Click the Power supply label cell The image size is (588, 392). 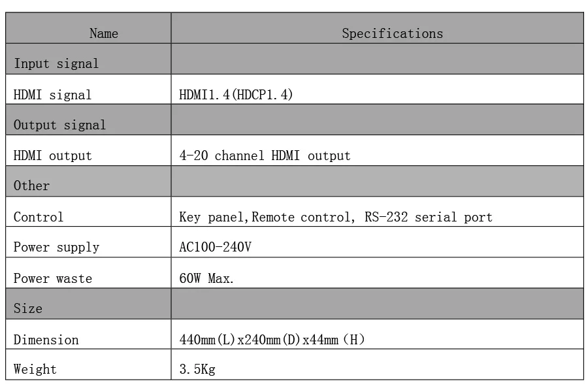click(88, 242)
